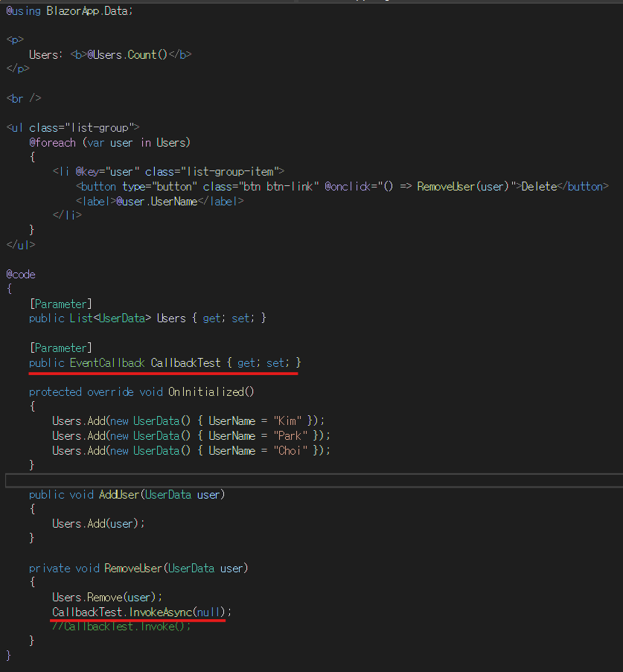Screen dimensions: 623x672
Task: Click the Users.Add line with "Park"
Action: pos(191,435)
